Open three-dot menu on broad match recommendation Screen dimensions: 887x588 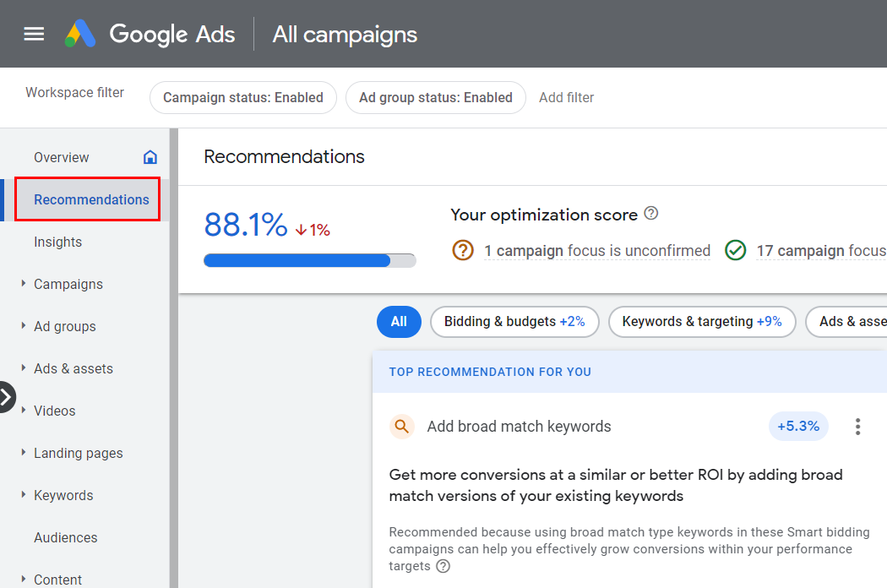857,427
